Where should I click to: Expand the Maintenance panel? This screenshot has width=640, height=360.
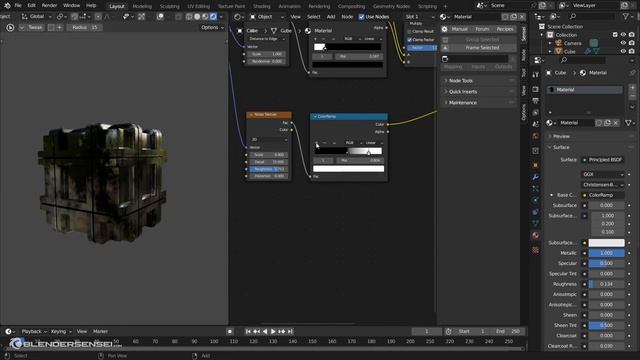(x=478, y=103)
